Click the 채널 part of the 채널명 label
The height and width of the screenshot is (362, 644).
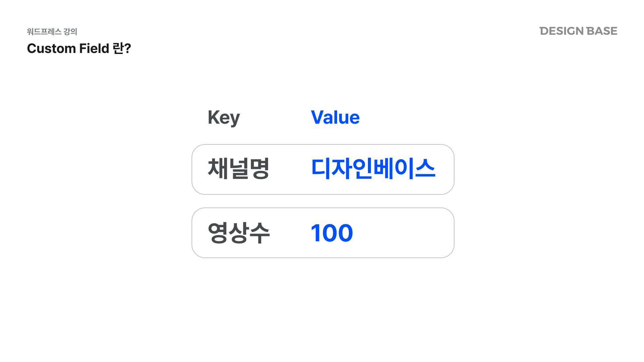(x=228, y=169)
